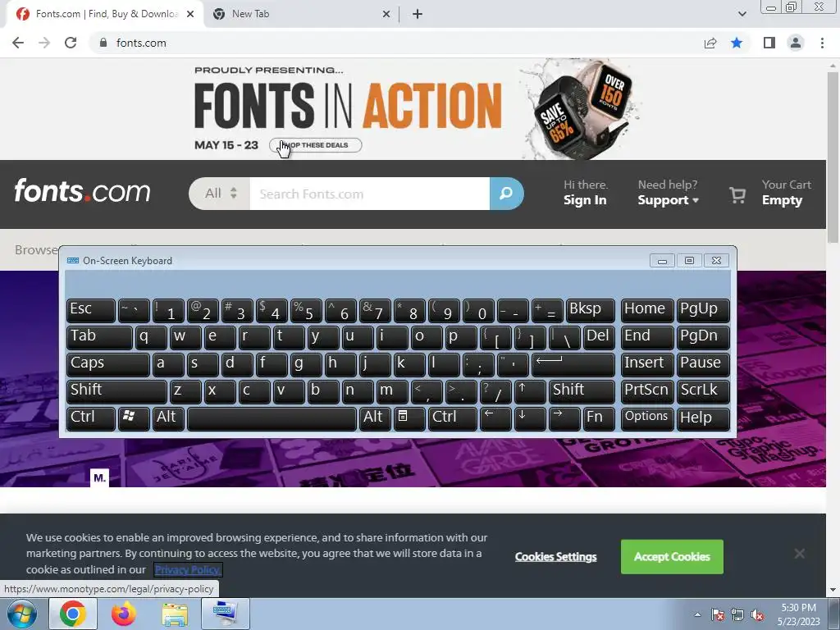Click the right arrow key on keyboard
The image size is (840, 630).
point(564,419)
